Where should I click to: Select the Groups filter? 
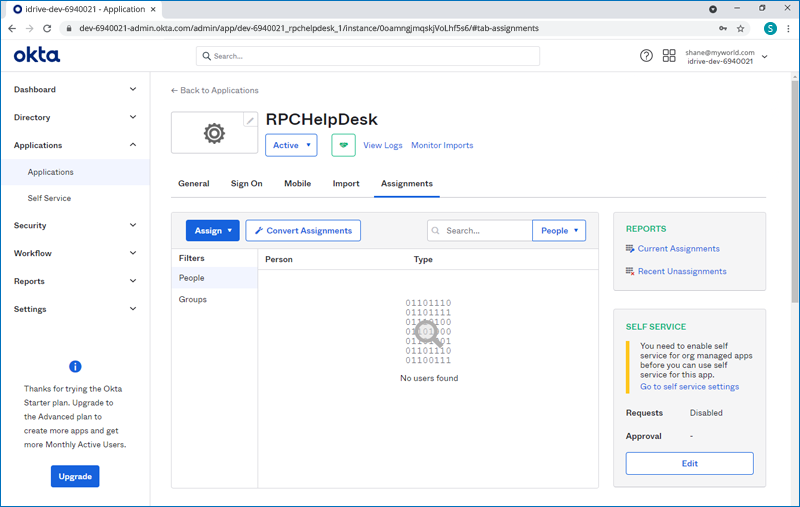(x=193, y=300)
